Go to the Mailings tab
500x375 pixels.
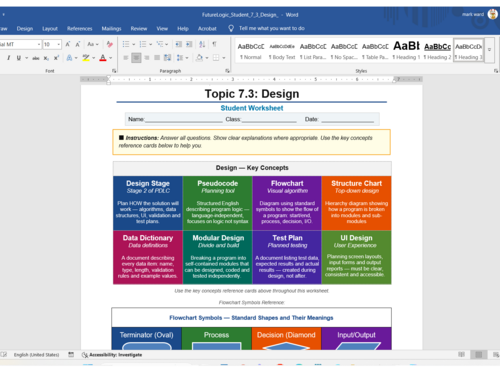coord(111,29)
